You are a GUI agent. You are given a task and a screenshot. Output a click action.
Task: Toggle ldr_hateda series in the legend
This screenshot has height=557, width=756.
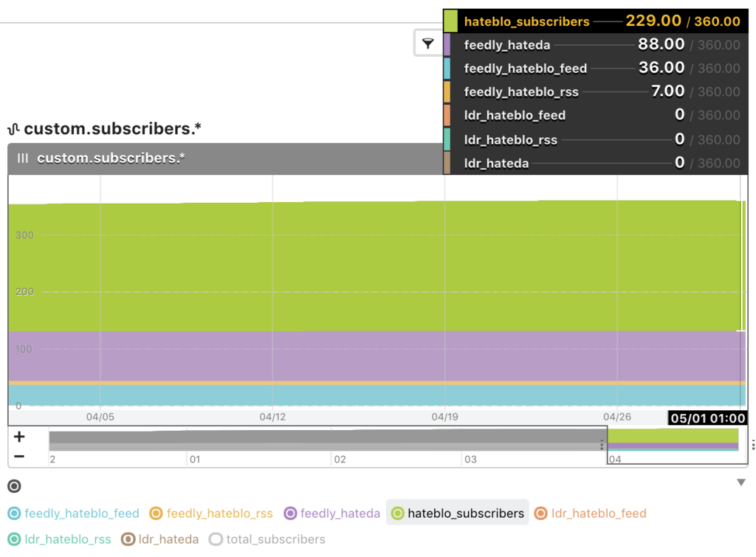[160, 539]
